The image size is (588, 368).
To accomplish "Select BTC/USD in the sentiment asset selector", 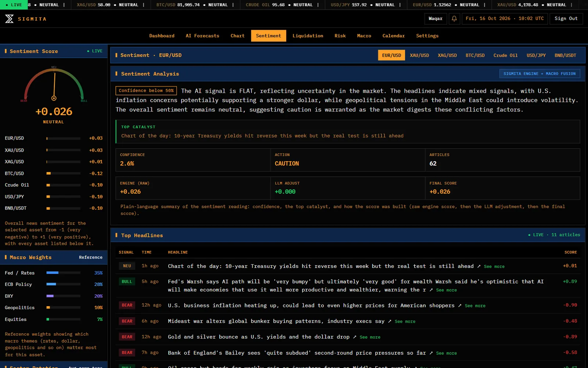I will (x=475, y=55).
